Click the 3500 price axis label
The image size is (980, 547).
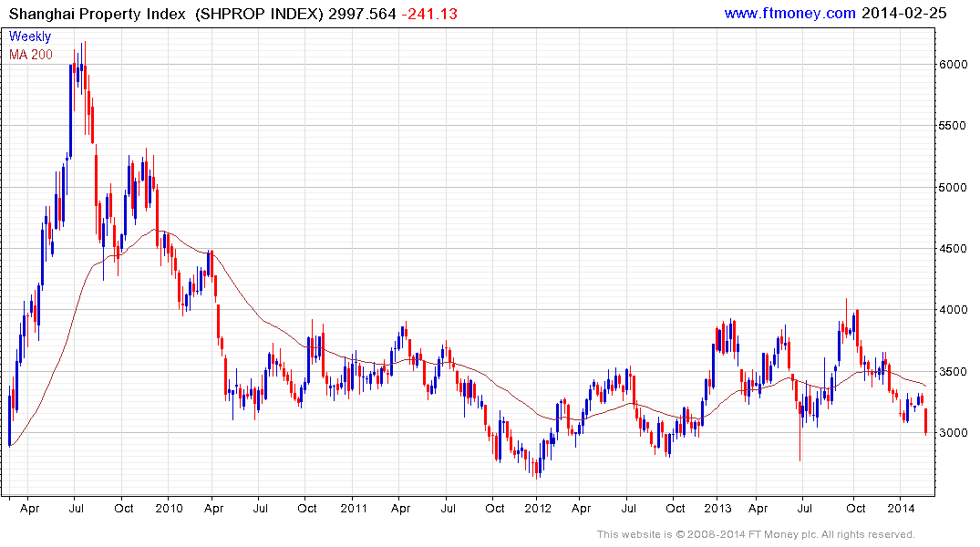click(x=953, y=372)
